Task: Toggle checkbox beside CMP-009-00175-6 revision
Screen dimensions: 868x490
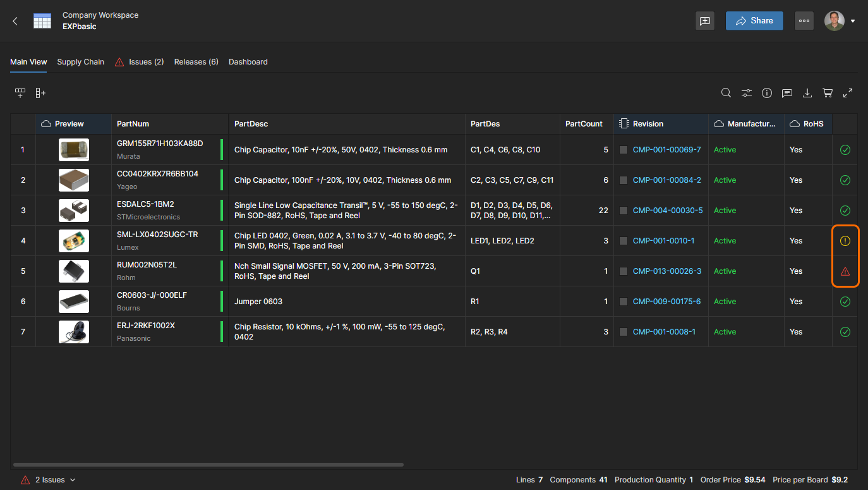Action: (624, 302)
